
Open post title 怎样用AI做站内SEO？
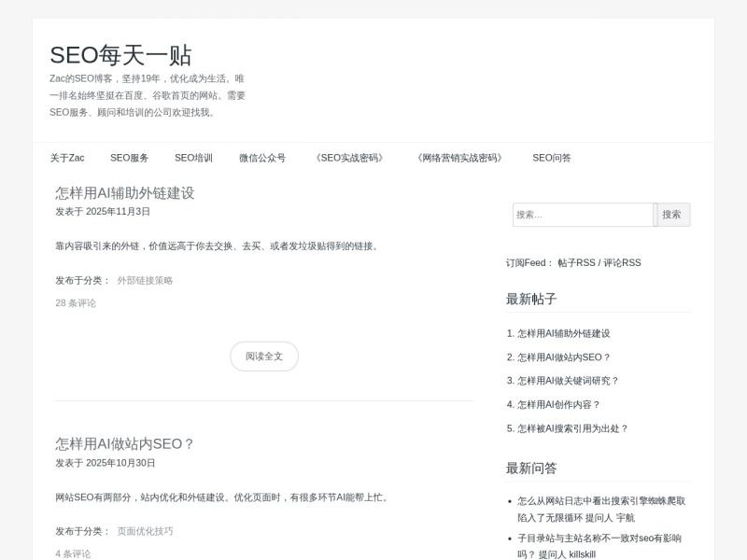[x=125, y=444]
